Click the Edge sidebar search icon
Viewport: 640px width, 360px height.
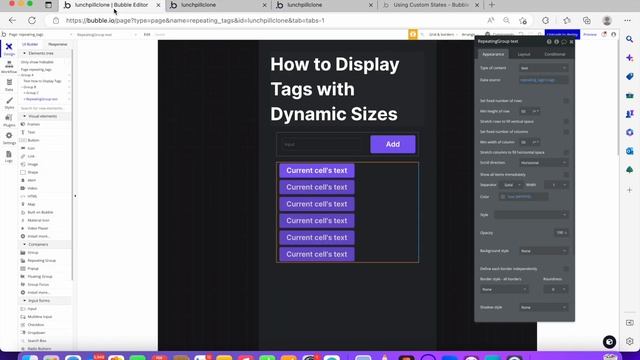(629, 39)
